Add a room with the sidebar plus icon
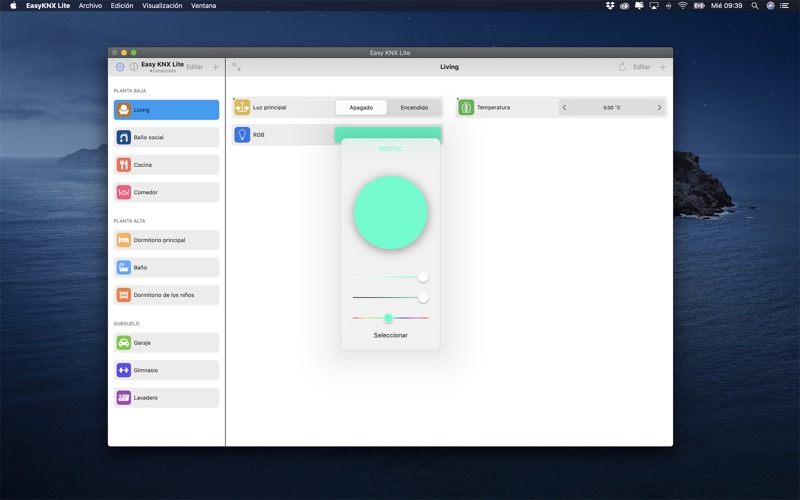The width and height of the screenshot is (800, 500). click(x=215, y=67)
